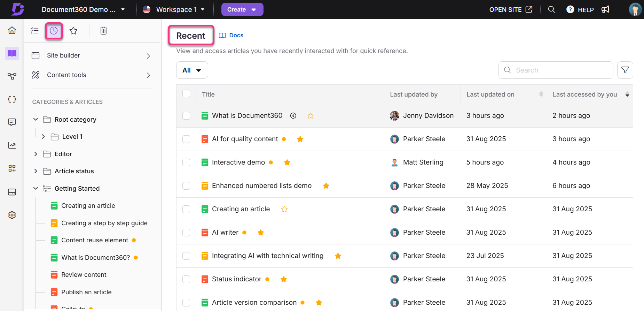Open the Site builder menu
This screenshot has height=311, width=644.
(92, 56)
